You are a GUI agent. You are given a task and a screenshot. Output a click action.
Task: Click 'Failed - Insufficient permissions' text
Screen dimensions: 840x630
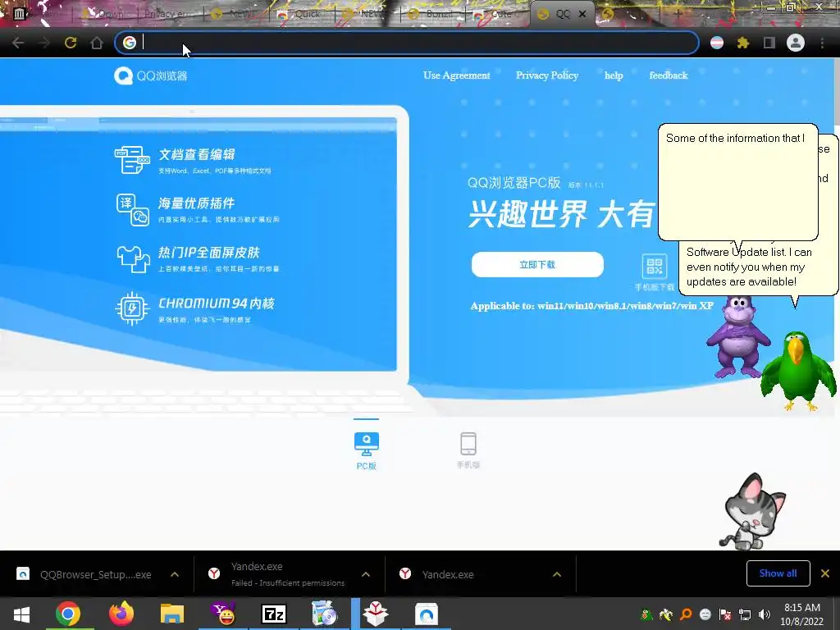(288, 583)
